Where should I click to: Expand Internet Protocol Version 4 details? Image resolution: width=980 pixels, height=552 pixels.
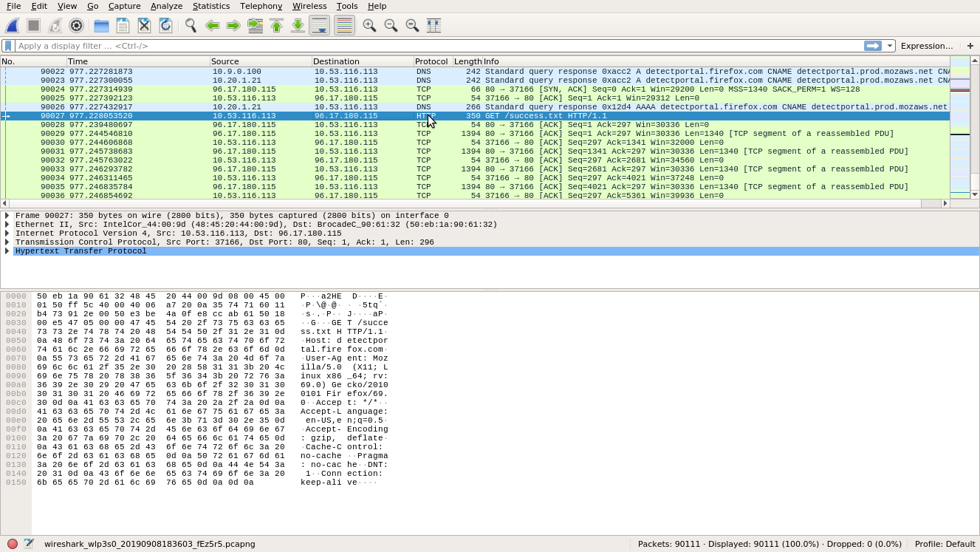click(x=7, y=234)
